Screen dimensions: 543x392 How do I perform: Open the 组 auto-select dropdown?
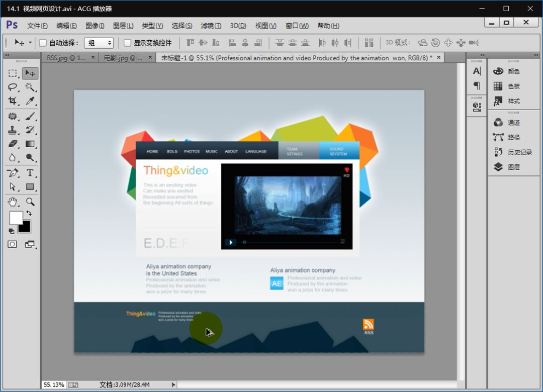coord(99,43)
